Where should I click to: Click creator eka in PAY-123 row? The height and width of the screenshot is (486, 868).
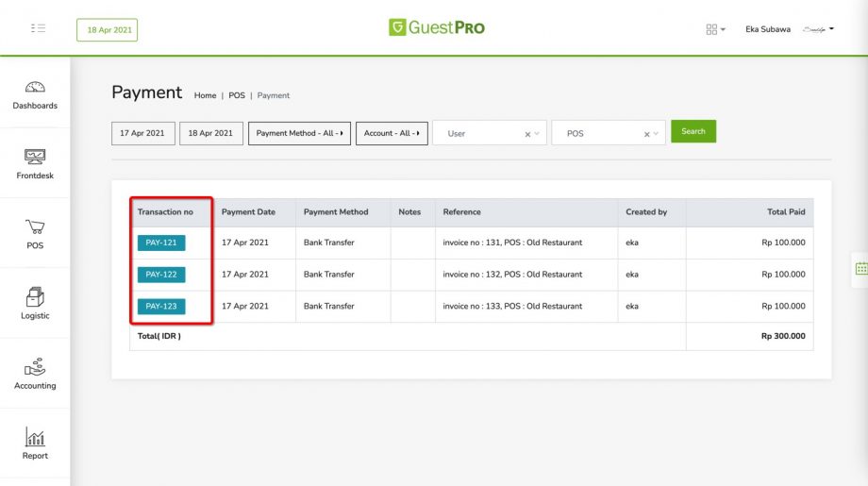(631, 306)
